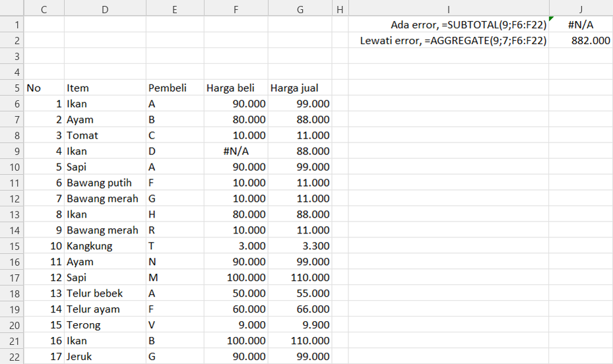The width and height of the screenshot is (613, 364).
Task: Select column H header
Action: (340, 9)
